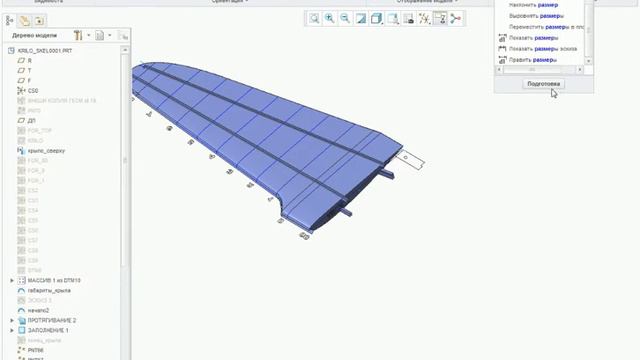This screenshot has width=640, height=360.
Task: Click the fill icon of ЗАПОЛНЕНИЕ 1
Action: point(21,330)
